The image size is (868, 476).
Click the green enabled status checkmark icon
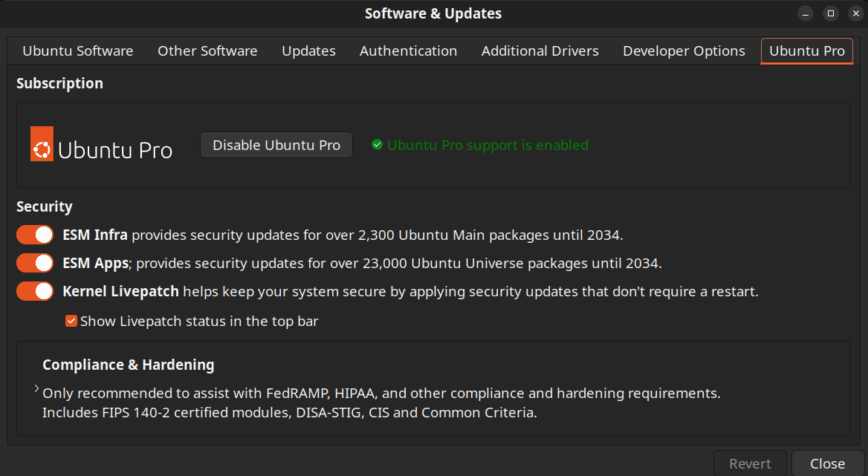(377, 145)
